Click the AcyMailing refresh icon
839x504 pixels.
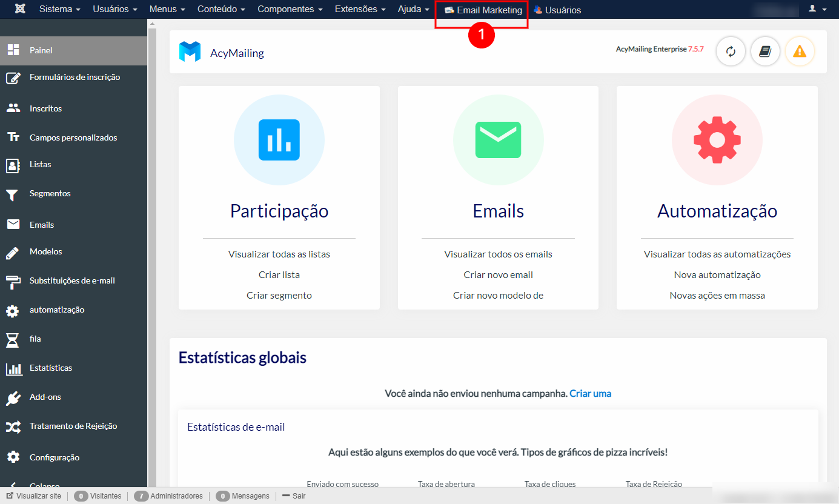(731, 51)
